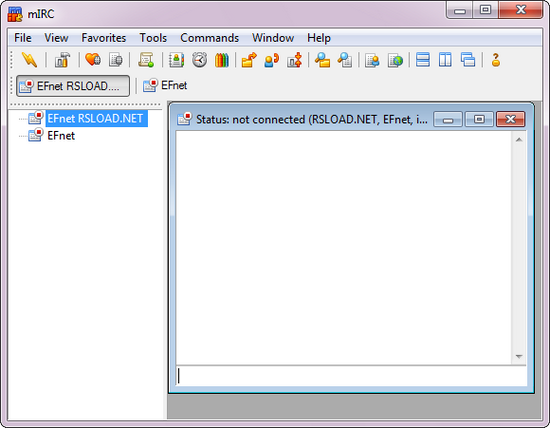This screenshot has width=550, height=428.
Task: Open the Channels list icon
Action: 116,60
